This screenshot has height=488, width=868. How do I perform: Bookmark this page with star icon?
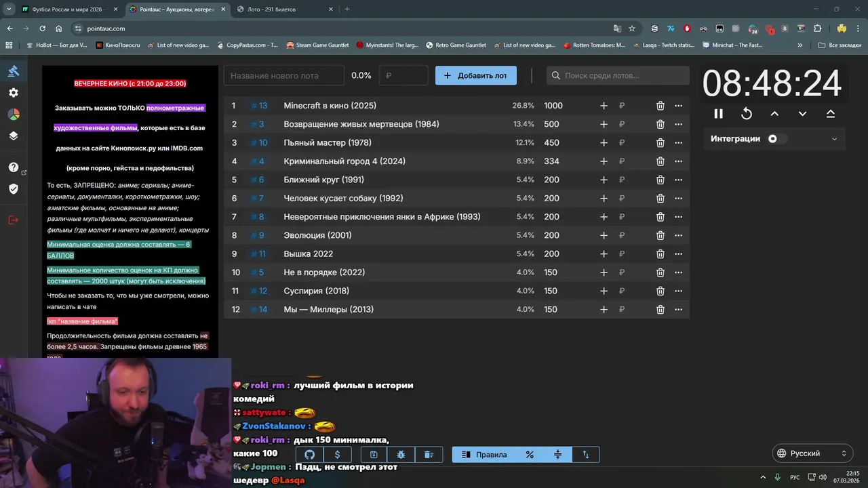632,28
